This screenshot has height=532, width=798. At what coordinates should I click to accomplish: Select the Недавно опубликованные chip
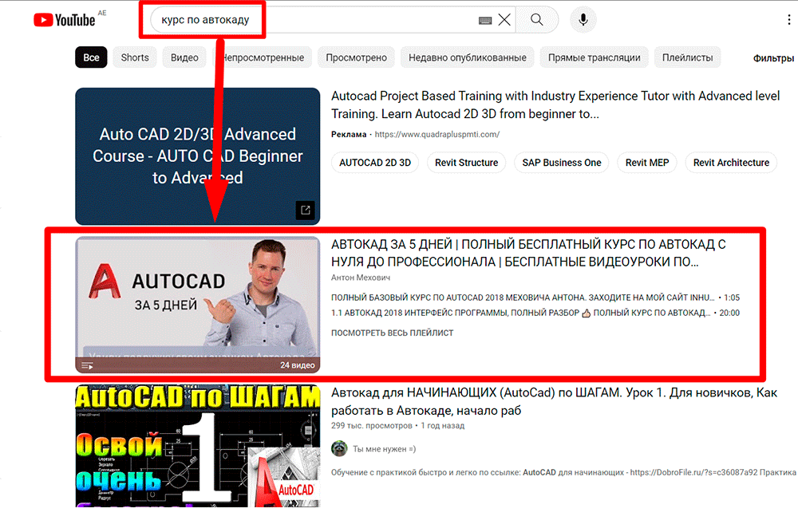467,57
